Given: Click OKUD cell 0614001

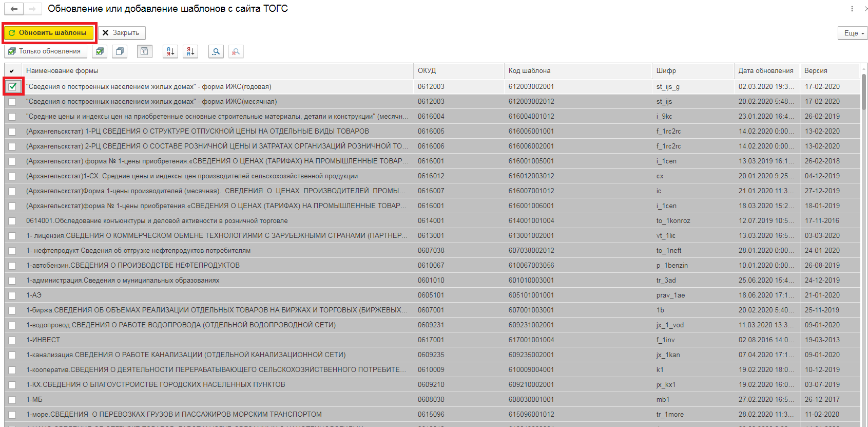Looking at the screenshot, I should pyautogui.click(x=431, y=221).
